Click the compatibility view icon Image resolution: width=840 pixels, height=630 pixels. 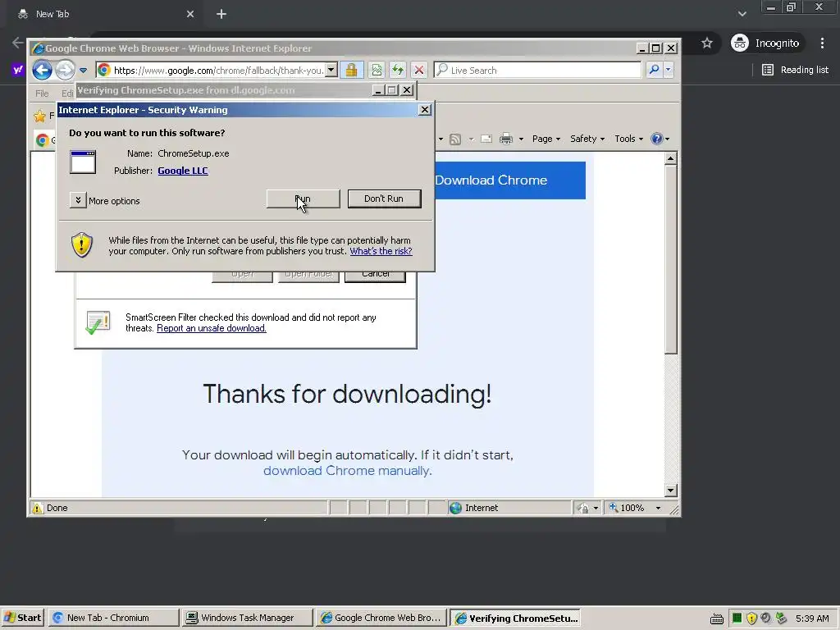pyautogui.click(x=377, y=71)
